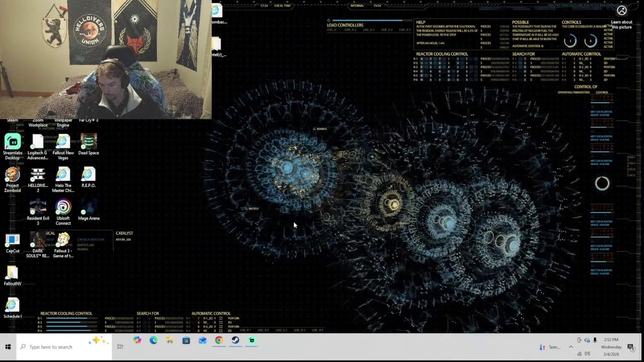Open the Outlook mail taskbar icon
The height and width of the screenshot is (362, 644).
click(x=202, y=340)
